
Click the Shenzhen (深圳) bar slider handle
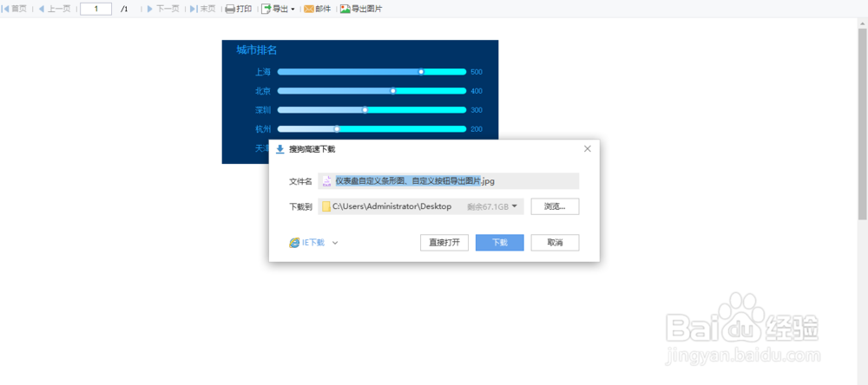(x=365, y=109)
